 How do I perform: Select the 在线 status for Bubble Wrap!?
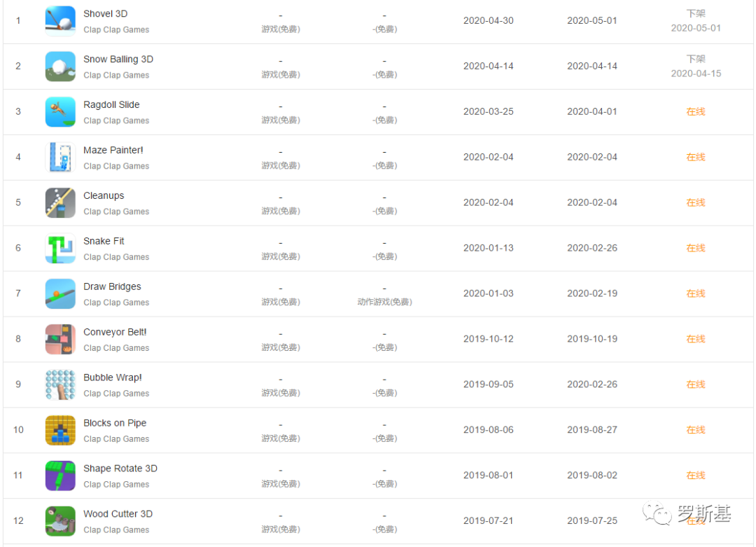pyautogui.click(x=695, y=385)
